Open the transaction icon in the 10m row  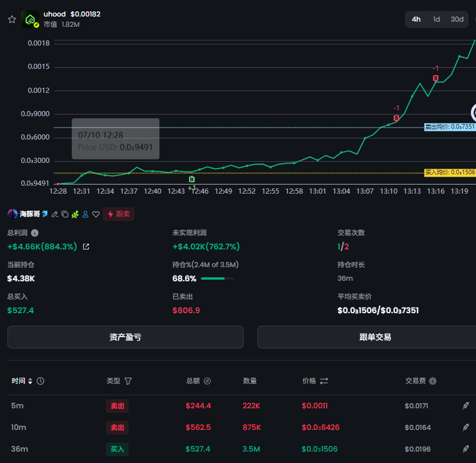click(x=466, y=428)
